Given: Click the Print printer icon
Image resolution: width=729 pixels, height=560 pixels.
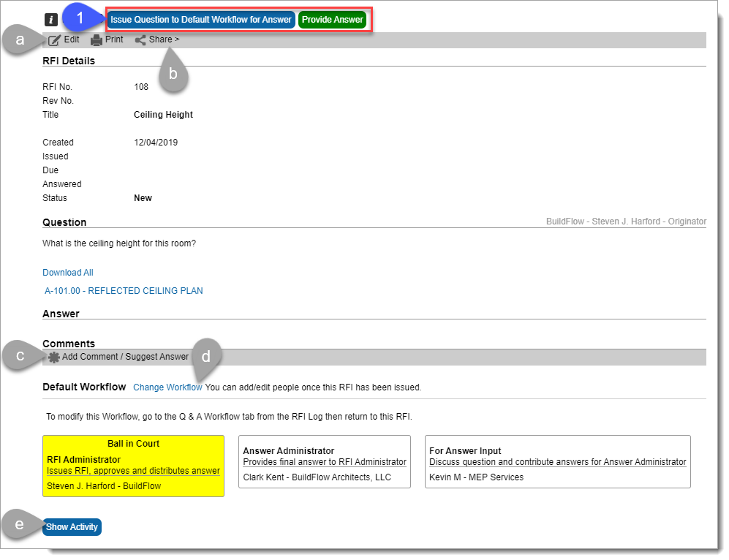Looking at the screenshot, I should 95,39.
